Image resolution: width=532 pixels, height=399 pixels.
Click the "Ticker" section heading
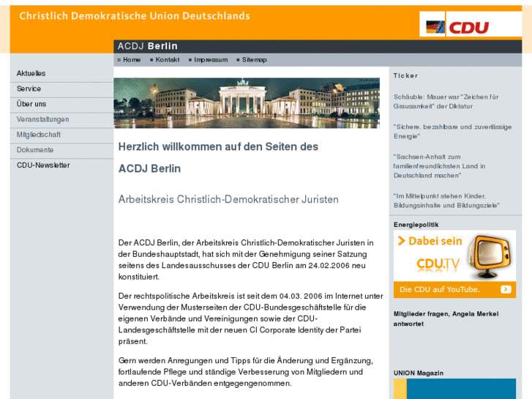point(405,75)
